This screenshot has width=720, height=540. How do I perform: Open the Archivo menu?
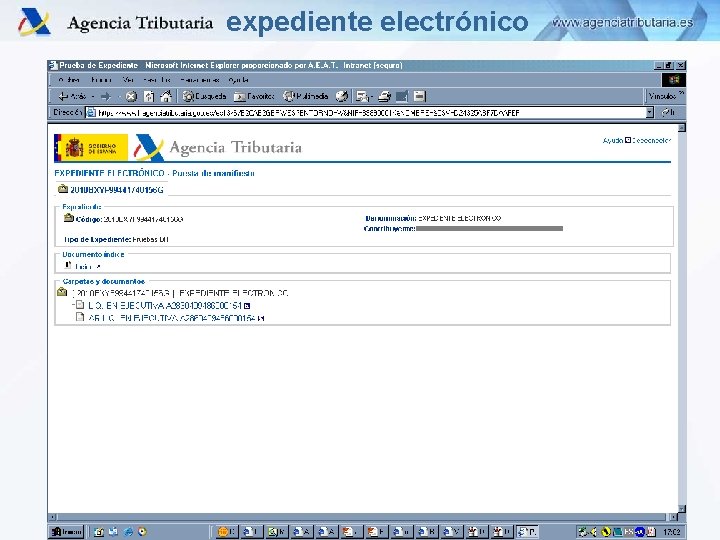tap(69, 80)
